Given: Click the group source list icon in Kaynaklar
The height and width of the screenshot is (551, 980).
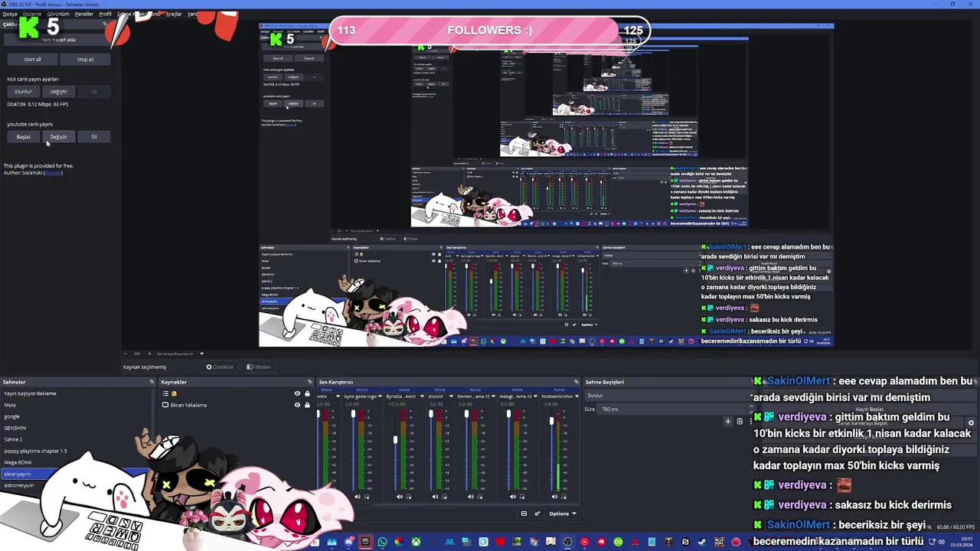Looking at the screenshot, I should (165, 393).
